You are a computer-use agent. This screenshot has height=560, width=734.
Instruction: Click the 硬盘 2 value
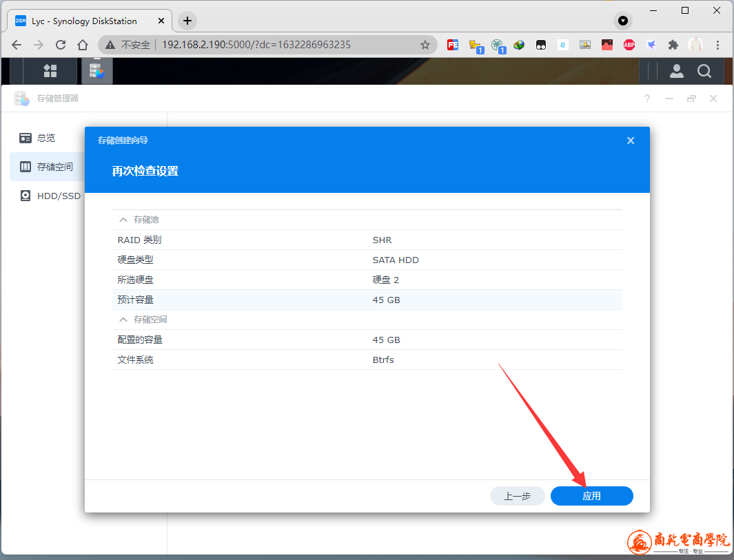click(386, 280)
